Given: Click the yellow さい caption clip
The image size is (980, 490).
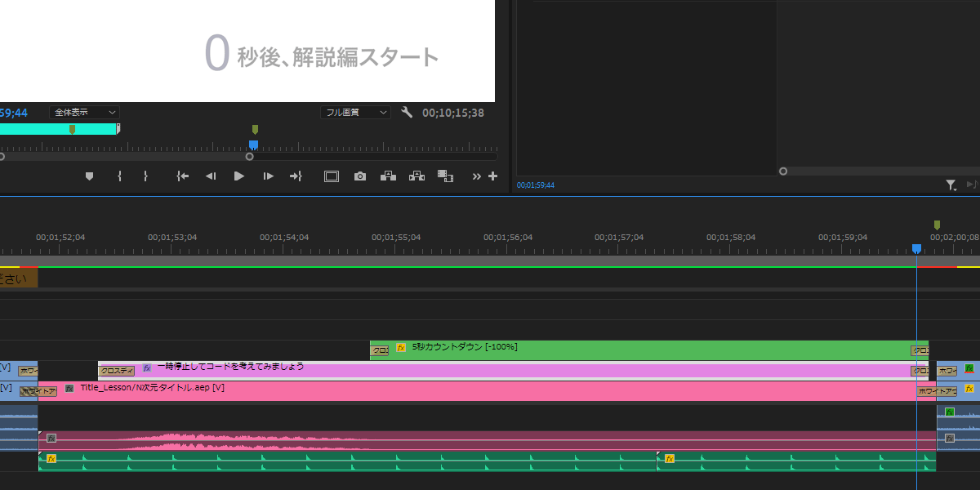Looking at the screenshot, I should 19,278.
